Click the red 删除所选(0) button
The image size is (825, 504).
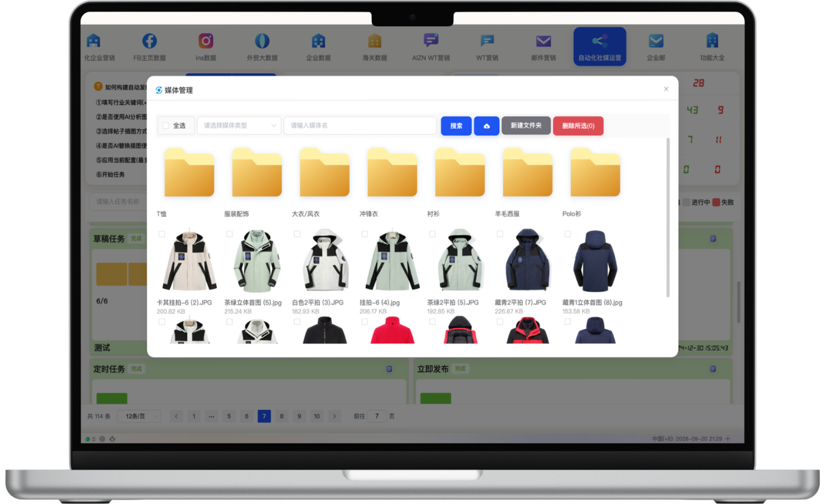click(578, 126)
